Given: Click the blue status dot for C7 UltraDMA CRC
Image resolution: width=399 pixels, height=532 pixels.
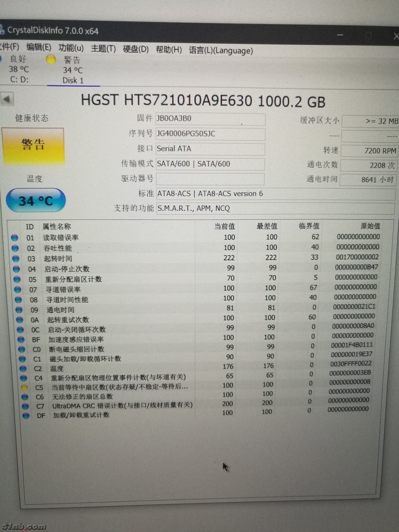Looking at the screenshot, I should 25,406.
